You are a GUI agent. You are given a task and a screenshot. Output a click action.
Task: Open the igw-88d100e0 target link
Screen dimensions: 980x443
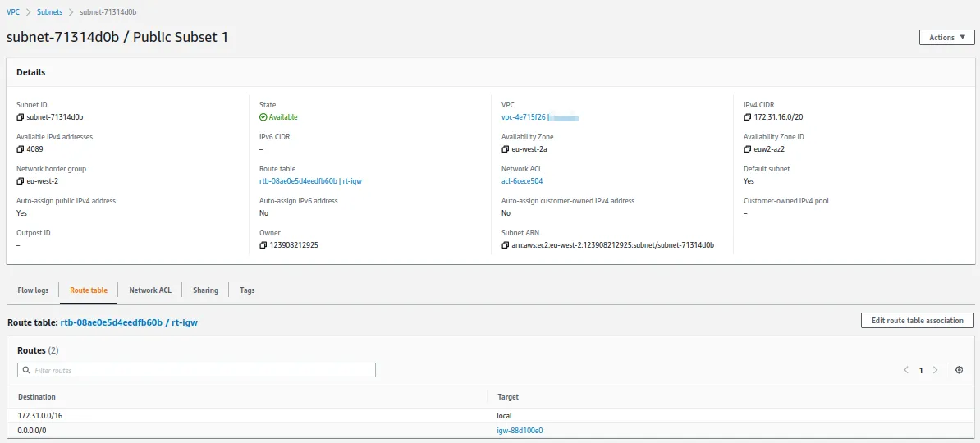tap(520, 430)
